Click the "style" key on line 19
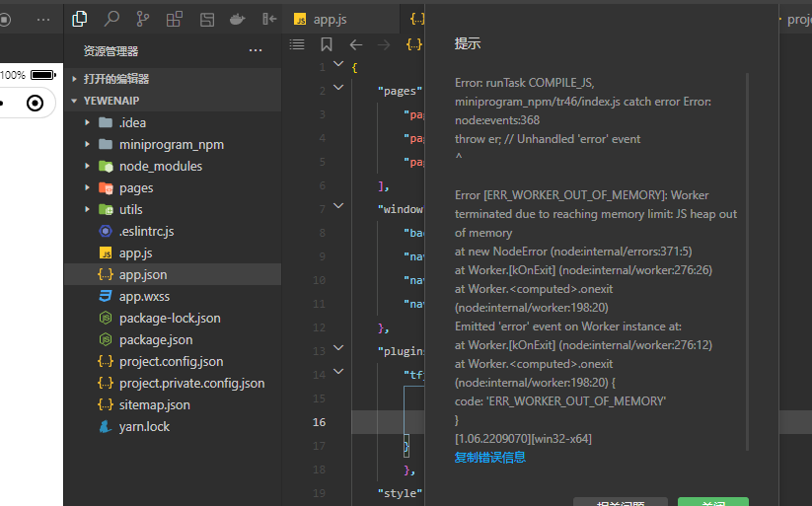The image size is (812, 506). [400, 493]
